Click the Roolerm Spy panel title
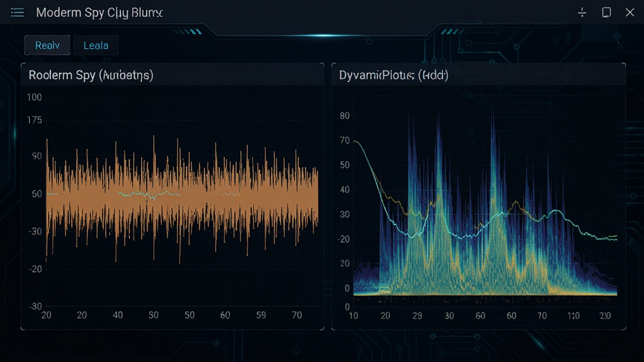The image size is (644, 362). pos(91,75)
